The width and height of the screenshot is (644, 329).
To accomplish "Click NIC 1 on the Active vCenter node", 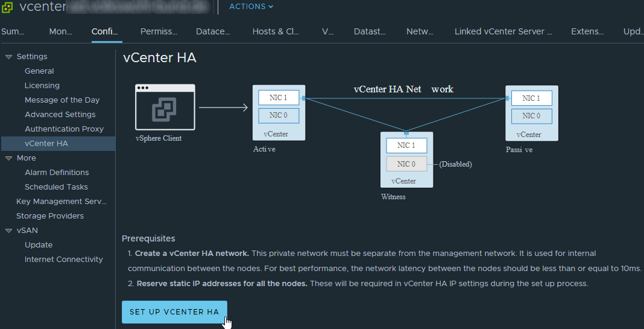I will (279, 98).
